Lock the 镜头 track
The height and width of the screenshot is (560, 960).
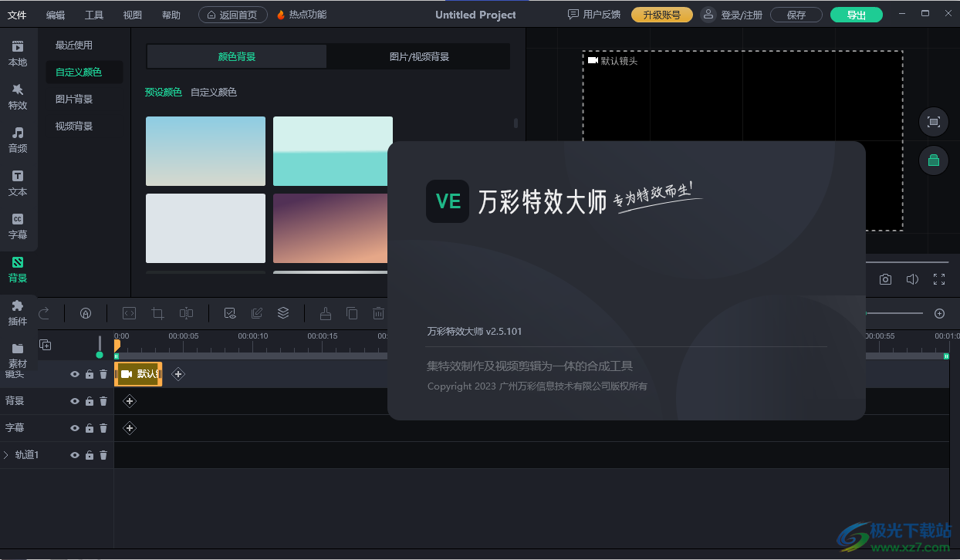90,374
